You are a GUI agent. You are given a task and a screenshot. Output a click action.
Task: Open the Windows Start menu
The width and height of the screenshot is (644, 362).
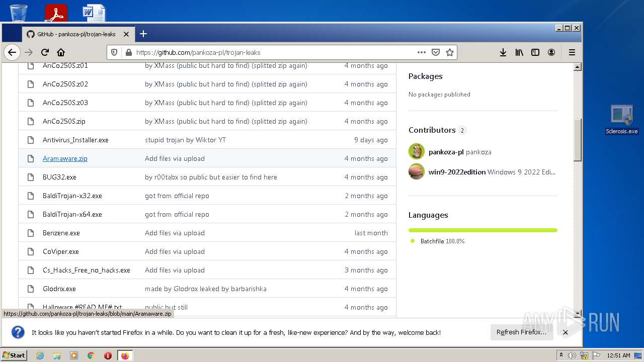(x=14, y=355)
